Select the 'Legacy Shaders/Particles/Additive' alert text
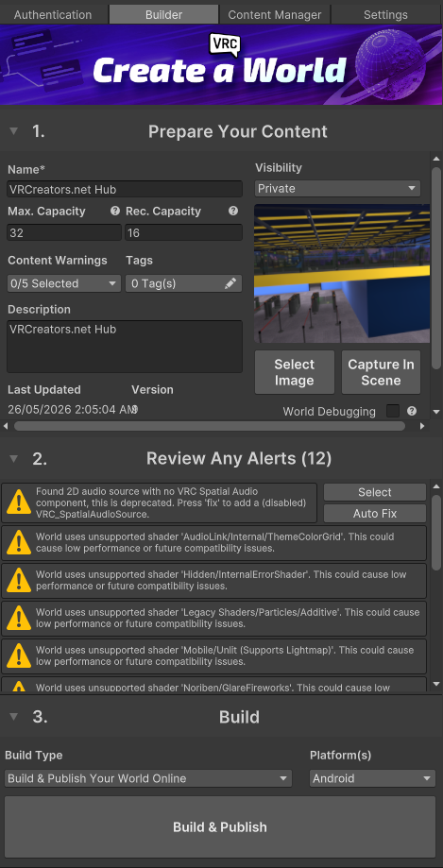Image resolution: width=443 pixels, height=868 pixels. point(229,618)
